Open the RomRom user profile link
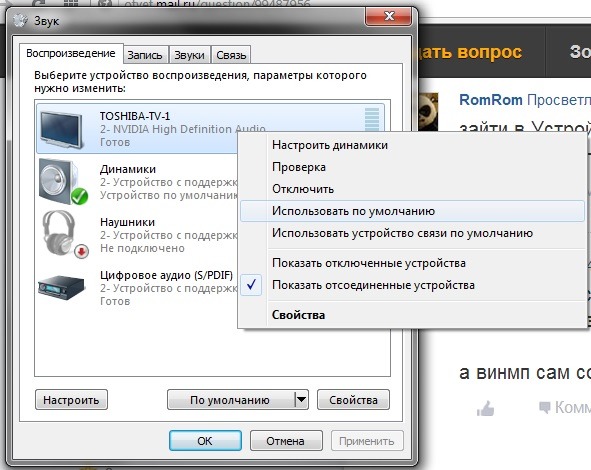The height and width of the screenshot is (470, 591). click(491, 100)
